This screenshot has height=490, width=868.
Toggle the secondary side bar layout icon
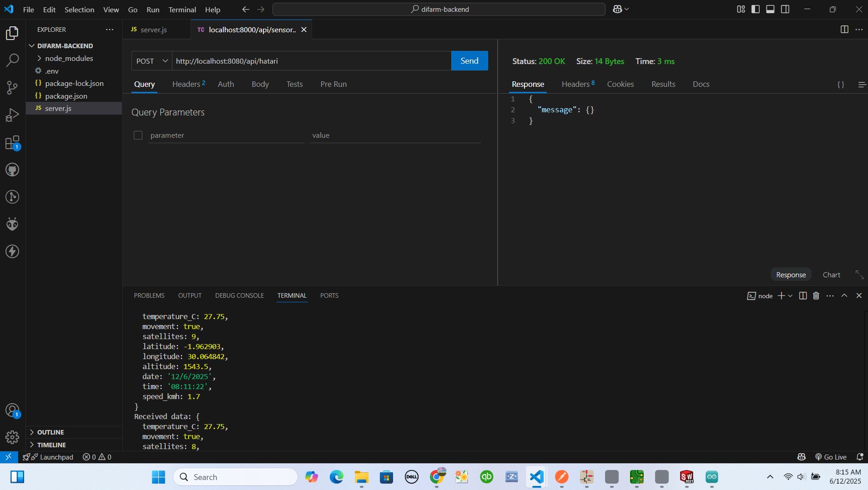(785, 9)
